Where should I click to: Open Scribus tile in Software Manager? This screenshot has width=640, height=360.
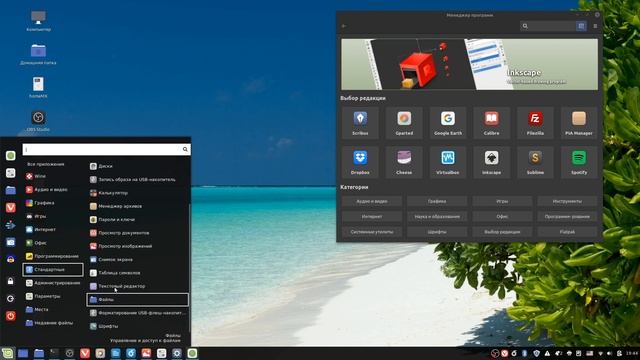(x=360, y=122)
